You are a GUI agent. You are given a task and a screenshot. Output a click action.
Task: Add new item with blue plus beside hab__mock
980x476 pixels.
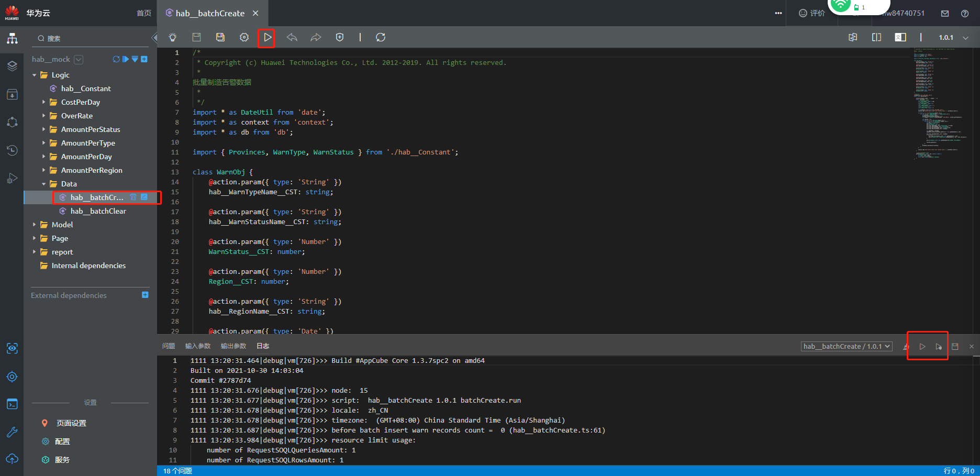144,59
